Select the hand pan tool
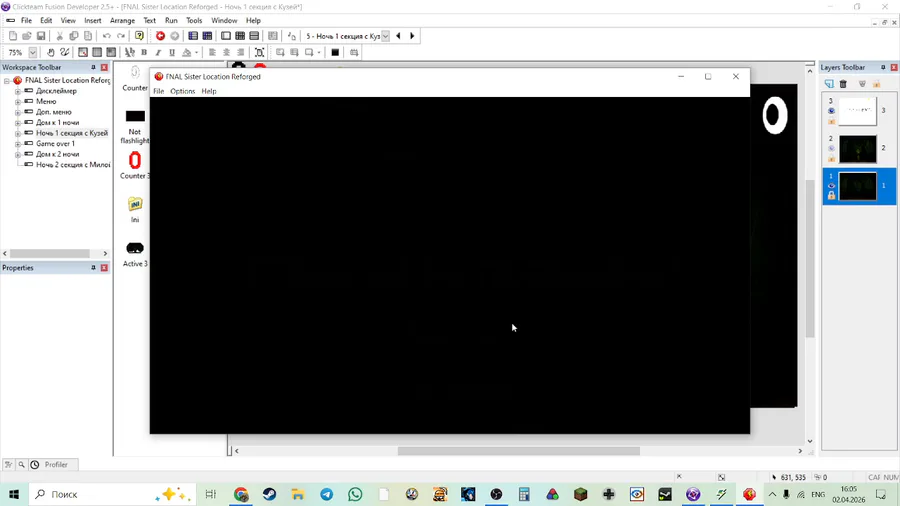The image size is (900, 506). (51, 52)
